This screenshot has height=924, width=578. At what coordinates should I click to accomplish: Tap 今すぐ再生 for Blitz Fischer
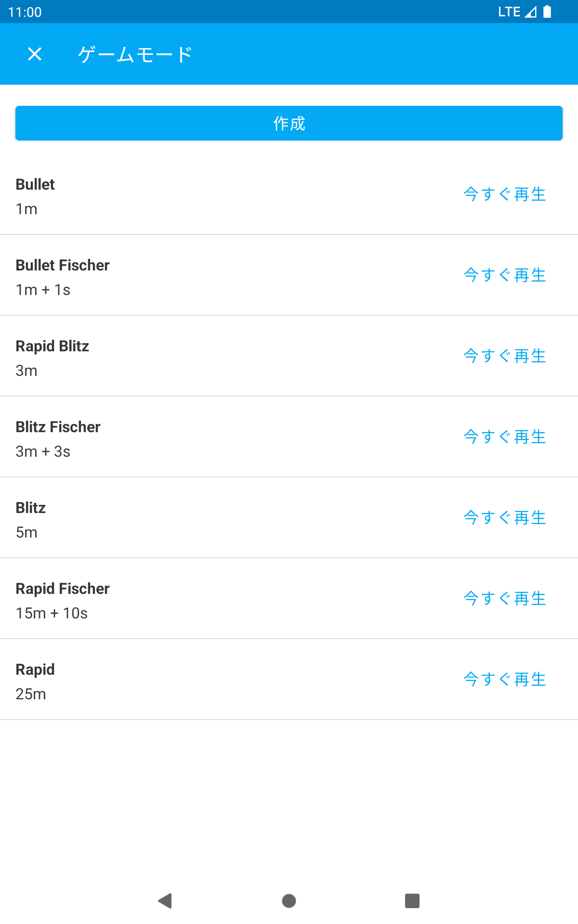coord(504,437)
